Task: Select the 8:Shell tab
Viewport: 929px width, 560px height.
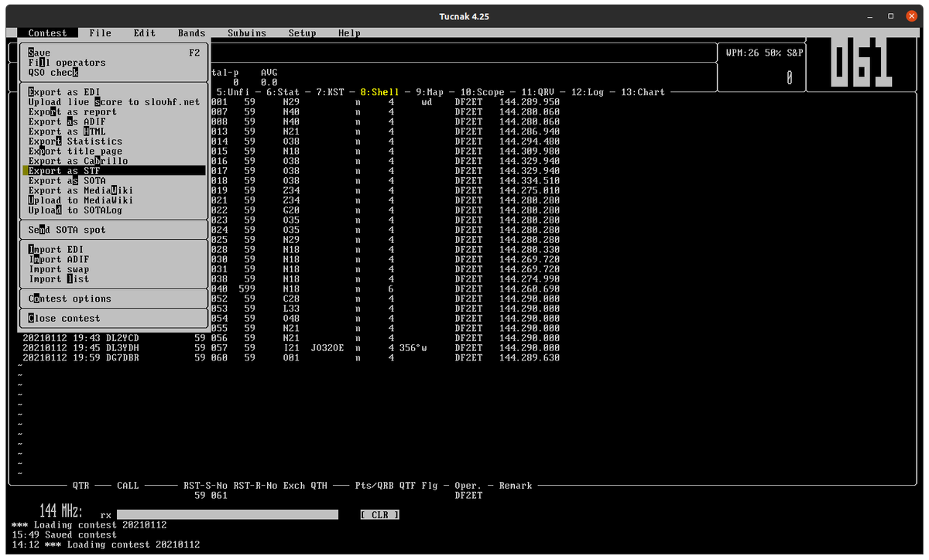Action: point(380,92)
